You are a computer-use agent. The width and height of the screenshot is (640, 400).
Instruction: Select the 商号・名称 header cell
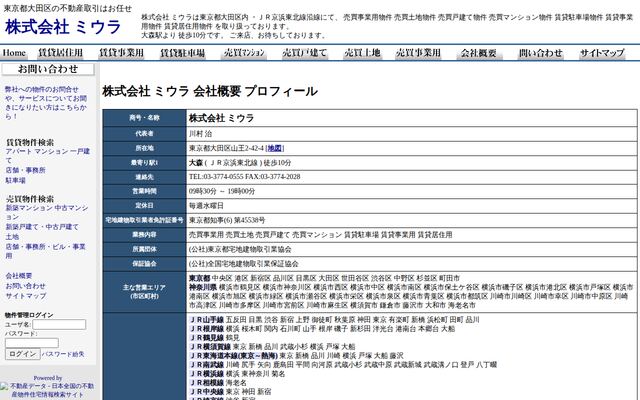[x=144, y=118]
